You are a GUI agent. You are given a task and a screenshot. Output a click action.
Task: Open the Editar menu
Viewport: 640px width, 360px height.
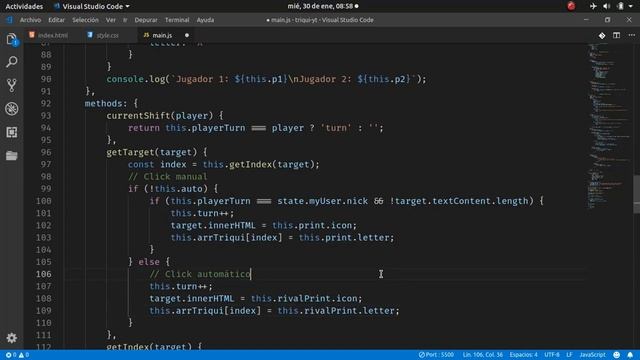56,20
